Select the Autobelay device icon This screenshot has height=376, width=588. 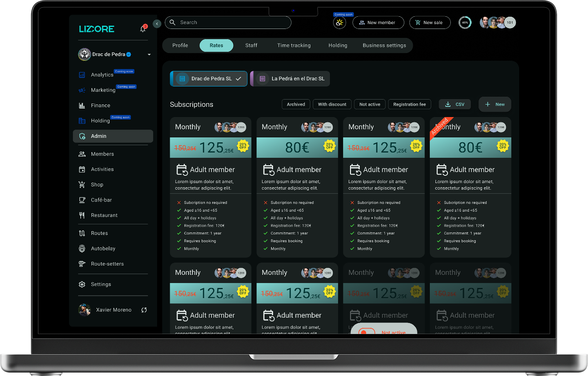[82, 248]
